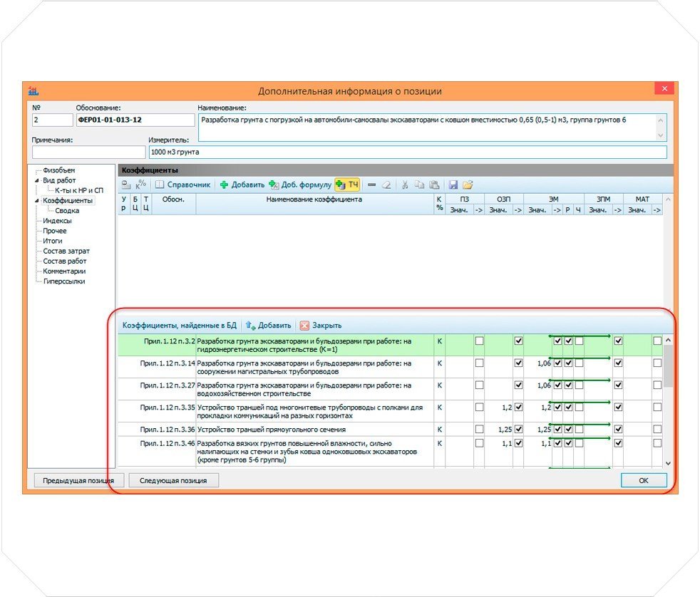700x597 pixels.
Task: Click the paste clipboard icon
Action: point(434,185)
